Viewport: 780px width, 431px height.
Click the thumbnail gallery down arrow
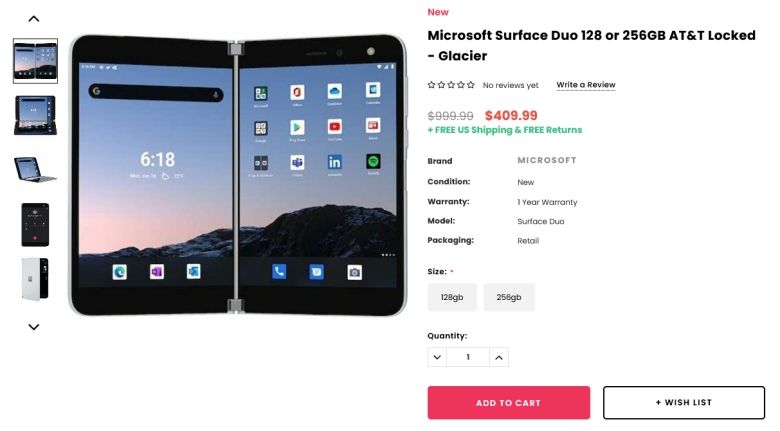(34, 327)
